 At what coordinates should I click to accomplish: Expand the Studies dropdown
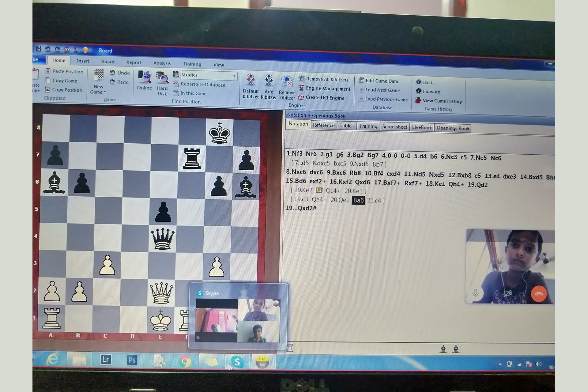click(234, 76)
